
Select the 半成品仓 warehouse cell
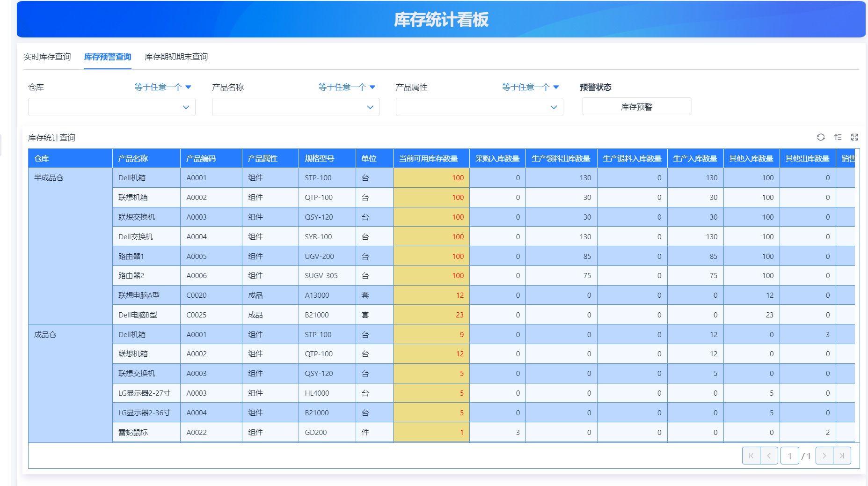click(70, 246)
